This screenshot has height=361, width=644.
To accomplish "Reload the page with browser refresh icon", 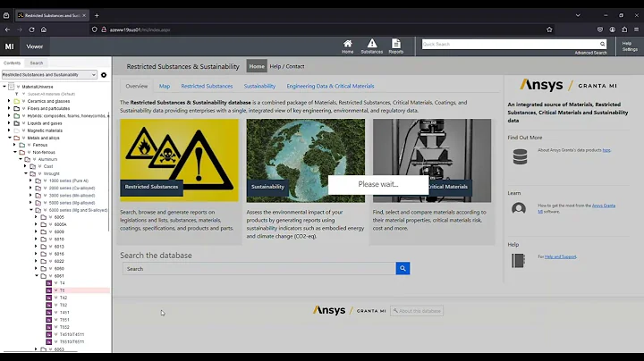I will pos(31,29).
